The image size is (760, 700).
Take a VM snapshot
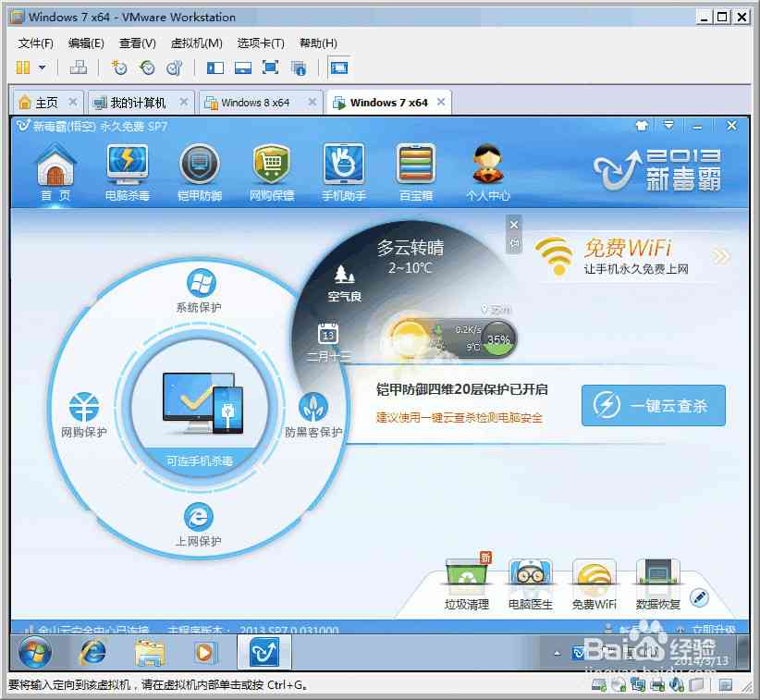119,68
